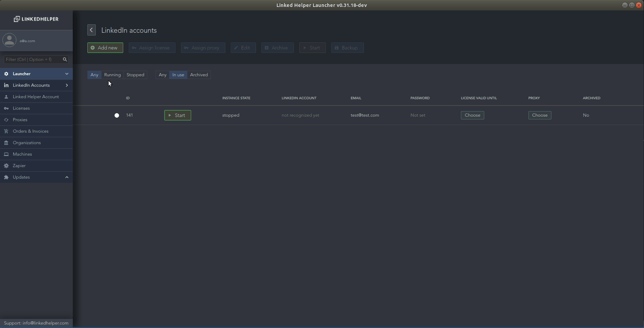Click the 'not recognized yet' cell

[300, 115]
